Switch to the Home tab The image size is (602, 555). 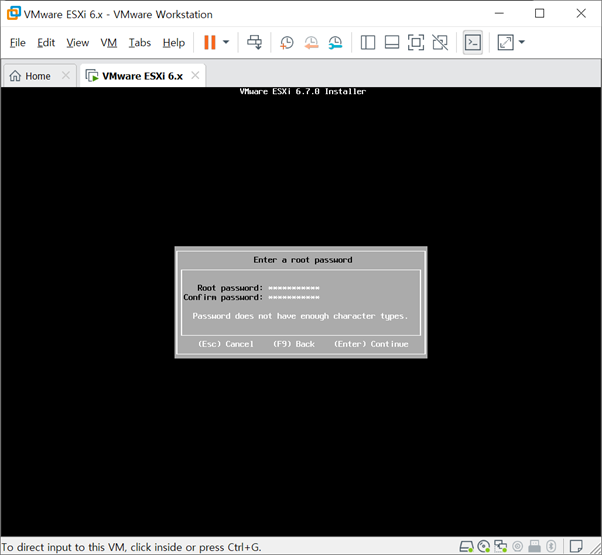point(38,76)
